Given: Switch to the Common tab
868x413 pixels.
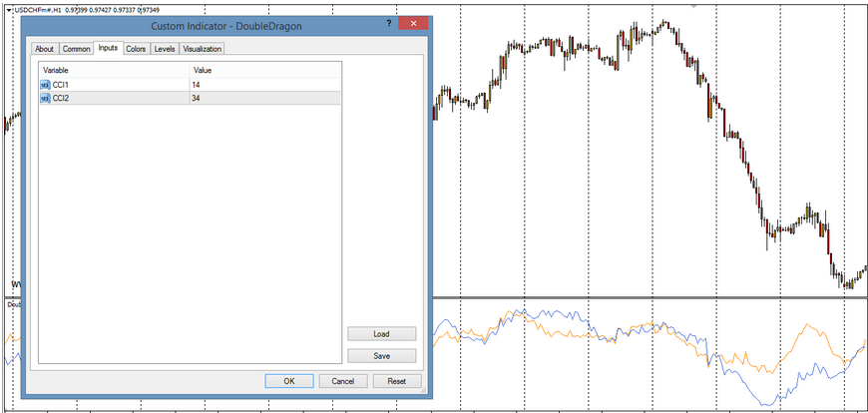Looking at the screenshot, I should [76, 49].
